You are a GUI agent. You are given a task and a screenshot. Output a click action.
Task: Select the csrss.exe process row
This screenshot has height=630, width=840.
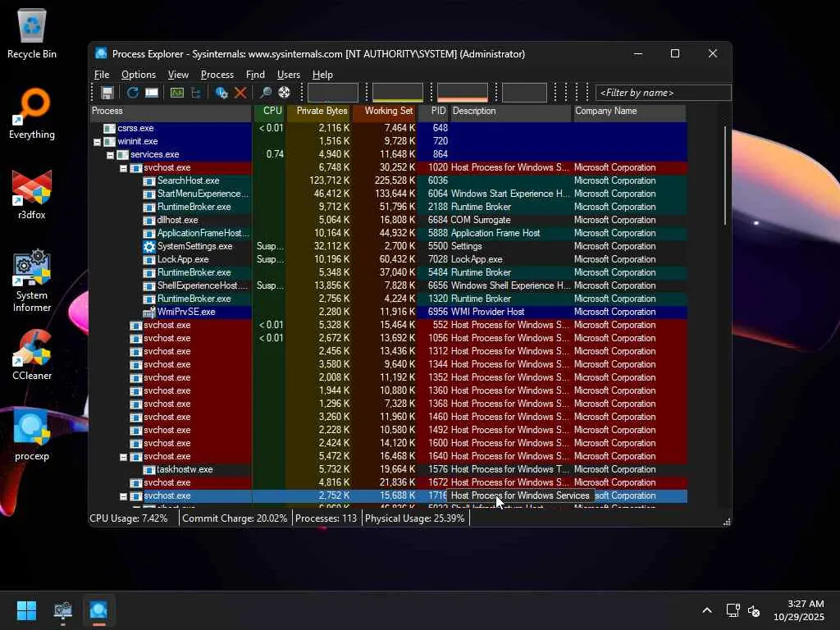(388, 128)
